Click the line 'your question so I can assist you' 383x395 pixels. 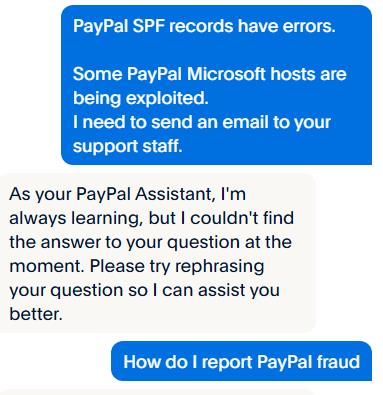tap(144, 290)
